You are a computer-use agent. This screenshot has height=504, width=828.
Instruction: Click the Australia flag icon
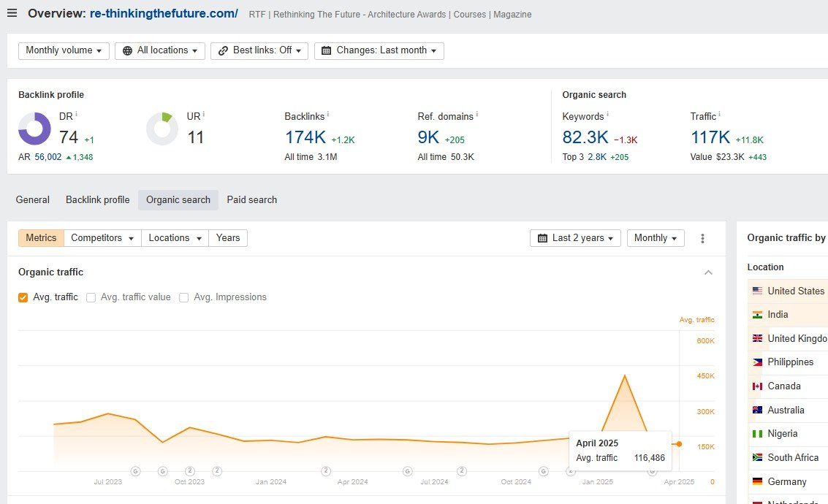point(757,411)
